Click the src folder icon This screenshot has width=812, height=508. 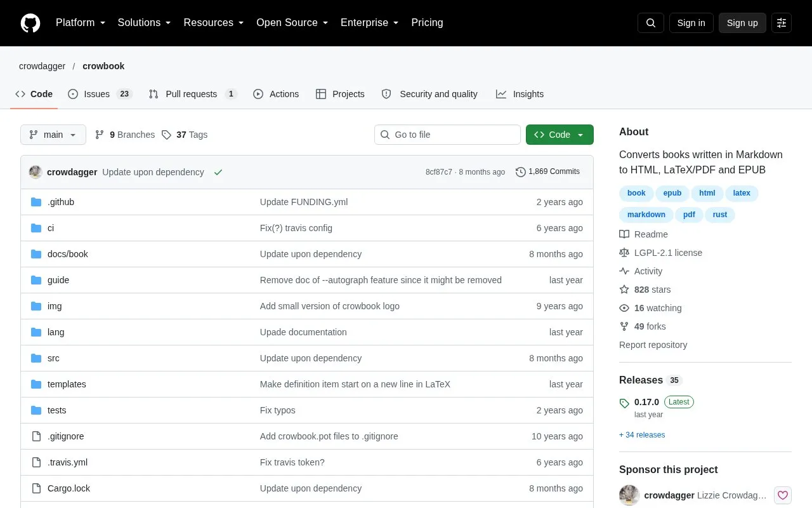36,358
